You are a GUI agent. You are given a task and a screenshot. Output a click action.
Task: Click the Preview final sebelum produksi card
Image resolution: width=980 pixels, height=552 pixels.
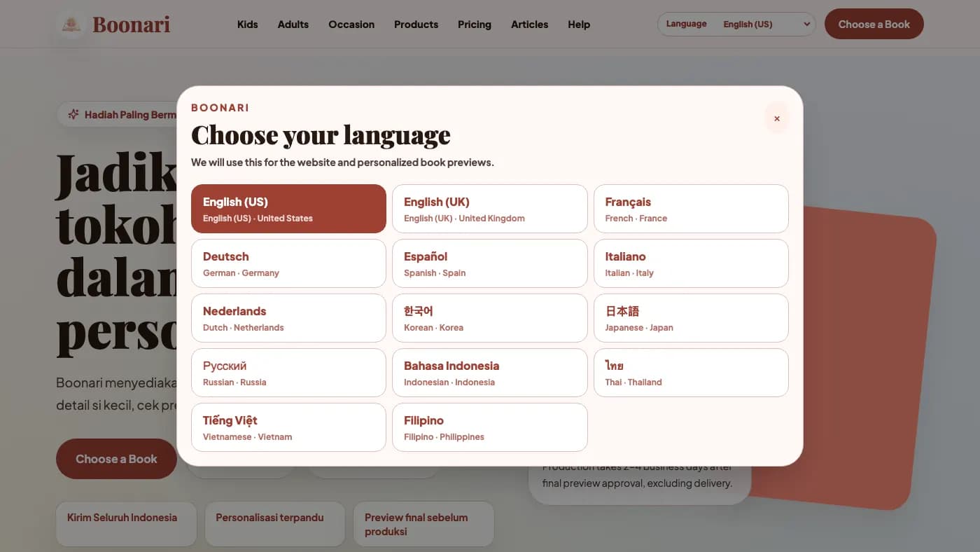click(423, 524)
